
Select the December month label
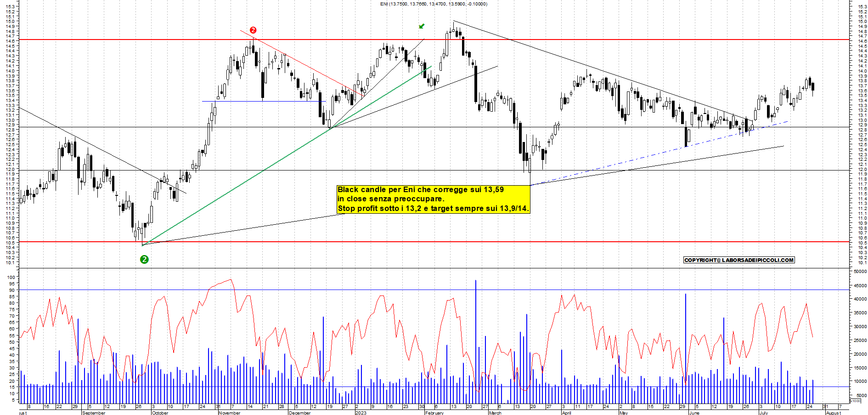299,413
